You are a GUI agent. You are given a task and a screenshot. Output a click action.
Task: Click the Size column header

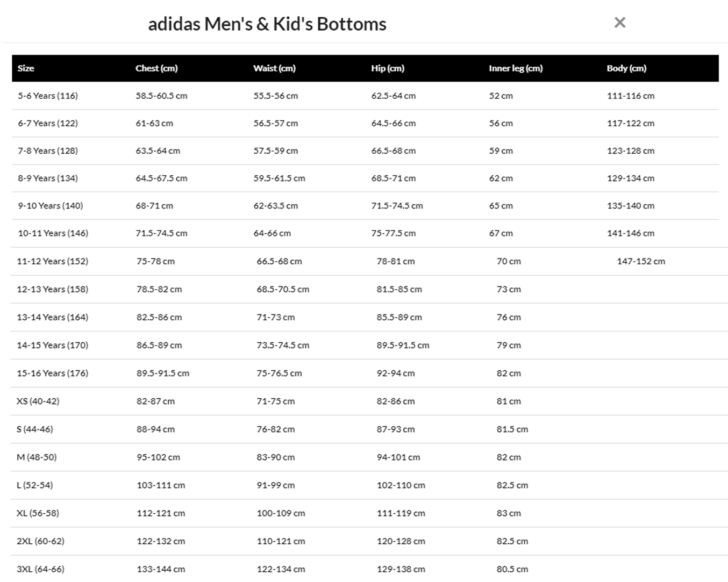tap(26, 68)
